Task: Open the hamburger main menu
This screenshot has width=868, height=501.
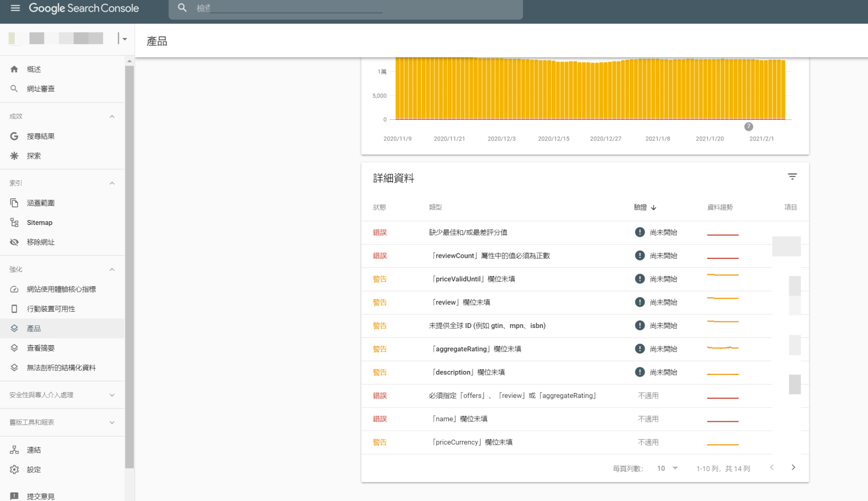Action: [x=15, y=8]
